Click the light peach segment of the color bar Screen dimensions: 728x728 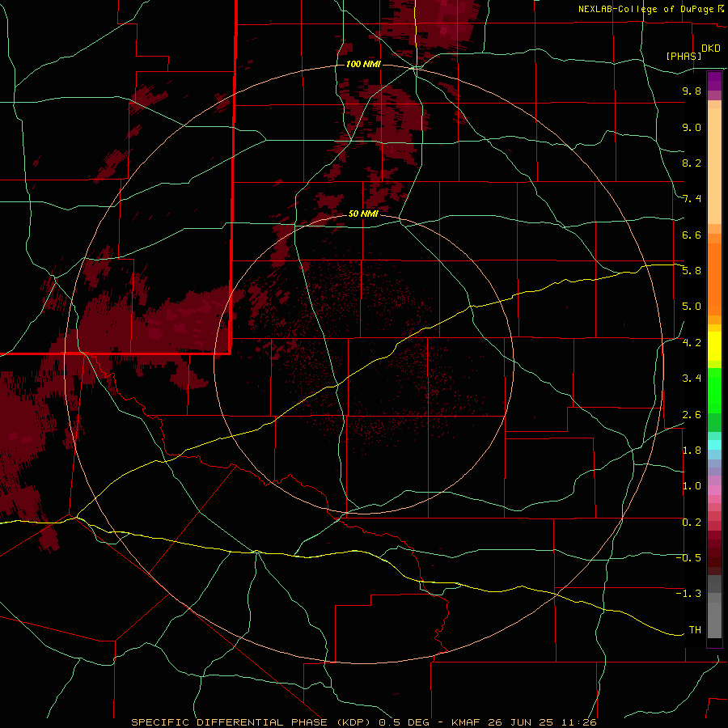pyautogui.click(x=714, y=166)
